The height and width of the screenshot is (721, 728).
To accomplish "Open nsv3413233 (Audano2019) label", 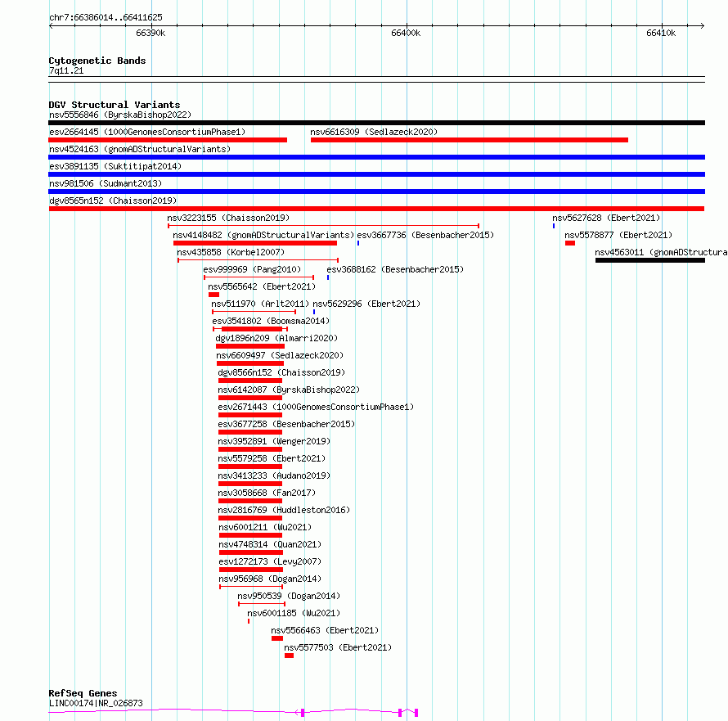I will 274,475.
